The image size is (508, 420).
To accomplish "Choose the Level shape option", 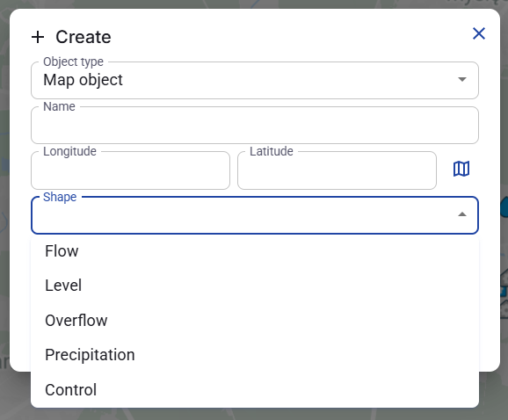I will pos(255,286).
